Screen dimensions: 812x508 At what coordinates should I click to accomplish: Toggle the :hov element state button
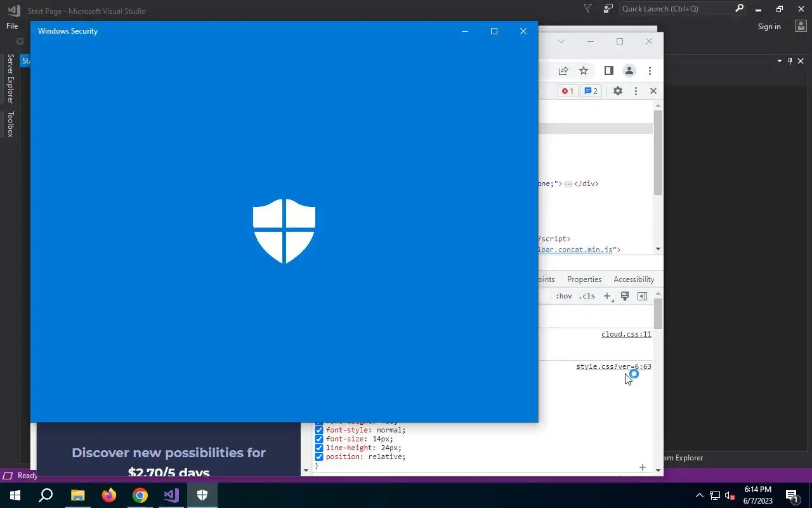(563, 296)
